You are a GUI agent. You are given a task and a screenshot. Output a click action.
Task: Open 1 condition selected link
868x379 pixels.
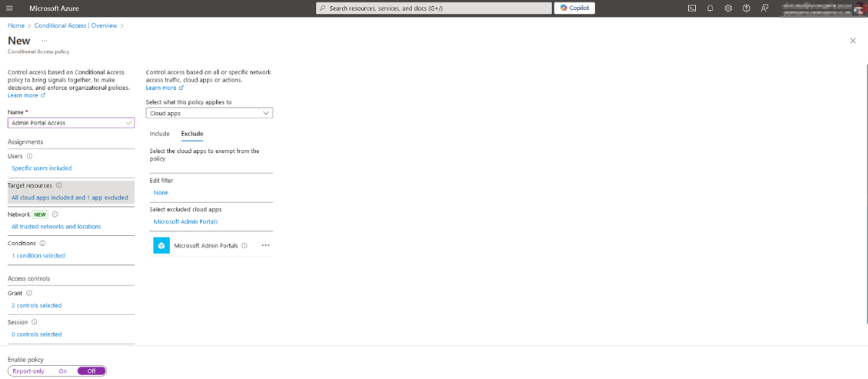point(38,256)
